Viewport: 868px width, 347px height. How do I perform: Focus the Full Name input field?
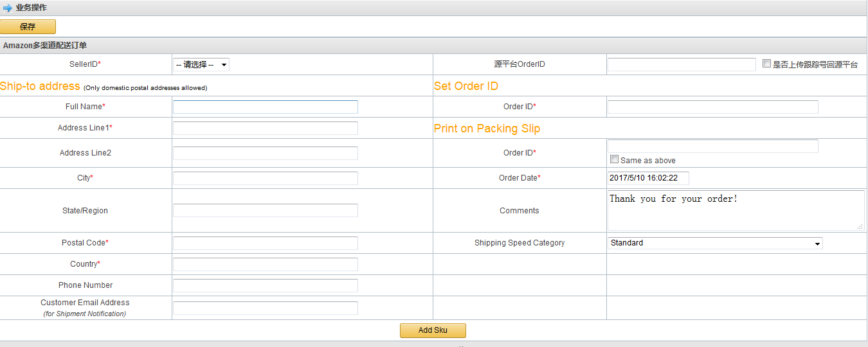tap(265, 107)
